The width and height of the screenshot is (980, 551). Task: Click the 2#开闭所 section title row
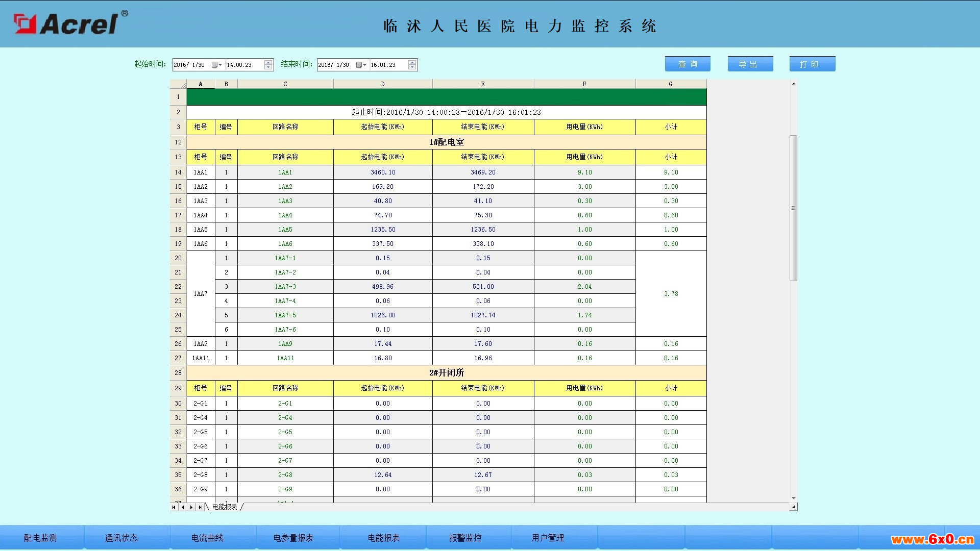pyautogui.click(x=447, y=373)
